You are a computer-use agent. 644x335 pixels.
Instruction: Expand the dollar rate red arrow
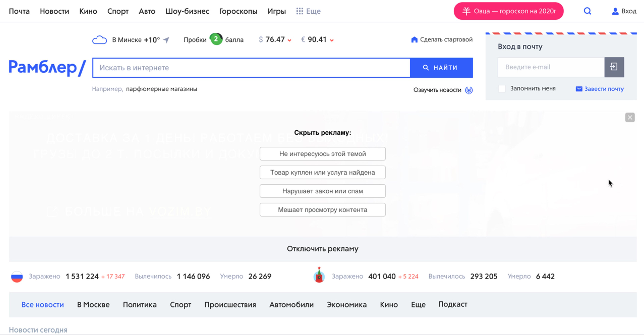(289, 40)
